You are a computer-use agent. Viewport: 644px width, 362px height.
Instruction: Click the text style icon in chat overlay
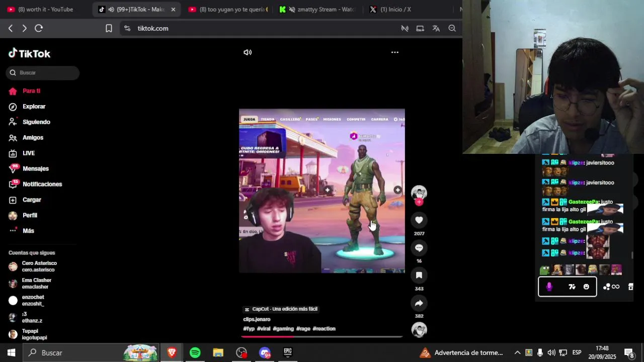point(572,287)
